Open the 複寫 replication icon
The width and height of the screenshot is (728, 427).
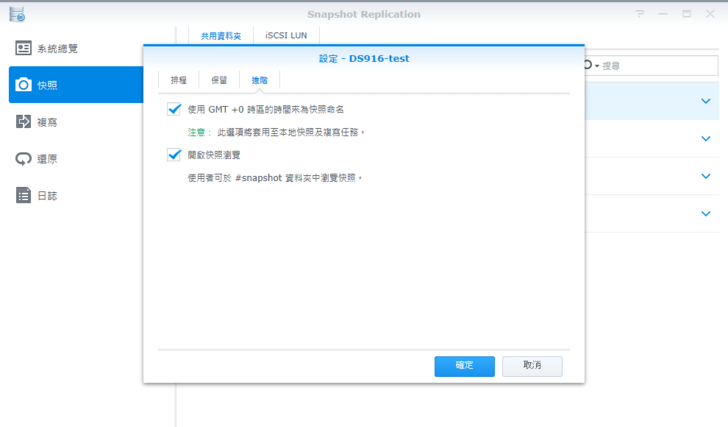[x=23, y=122]
